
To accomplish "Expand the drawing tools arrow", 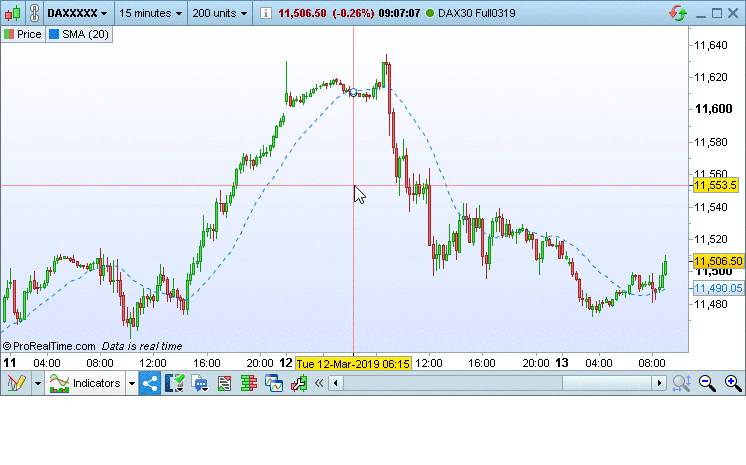I will [37, 383].
